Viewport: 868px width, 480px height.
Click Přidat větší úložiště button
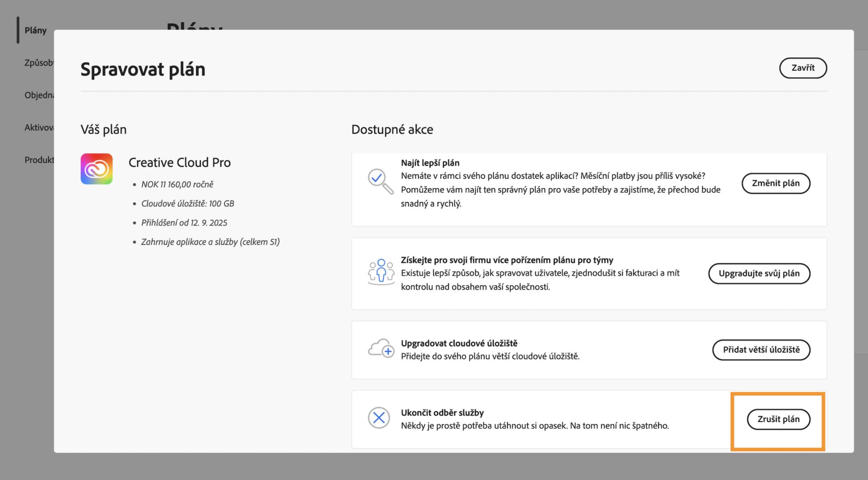761,350
